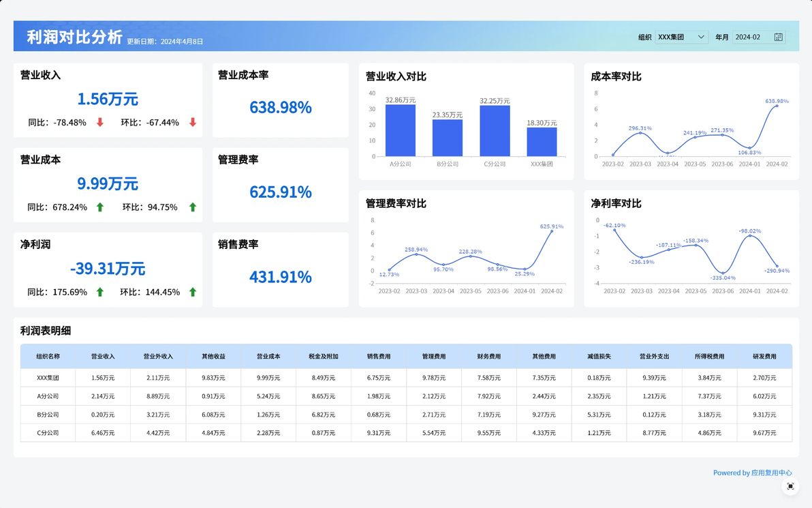812x508 pixels.
Task: Click the -98.02% point in 净利率对比
Action: pos(750,235)
